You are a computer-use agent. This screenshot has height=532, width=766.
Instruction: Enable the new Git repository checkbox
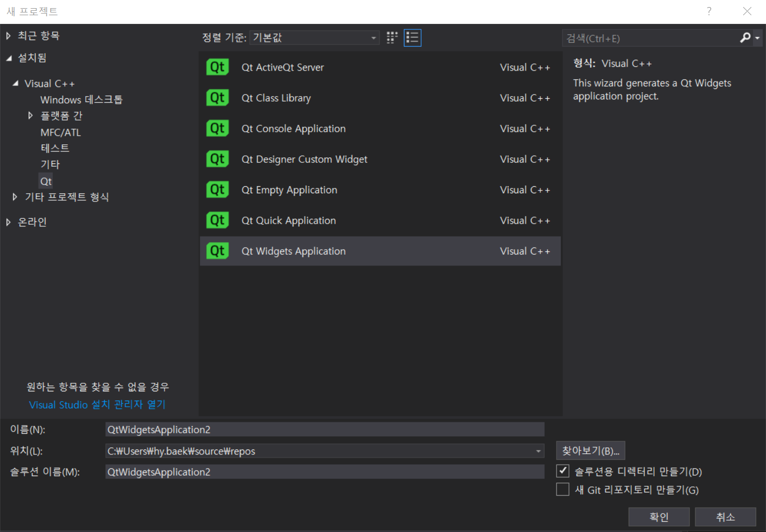563,489
